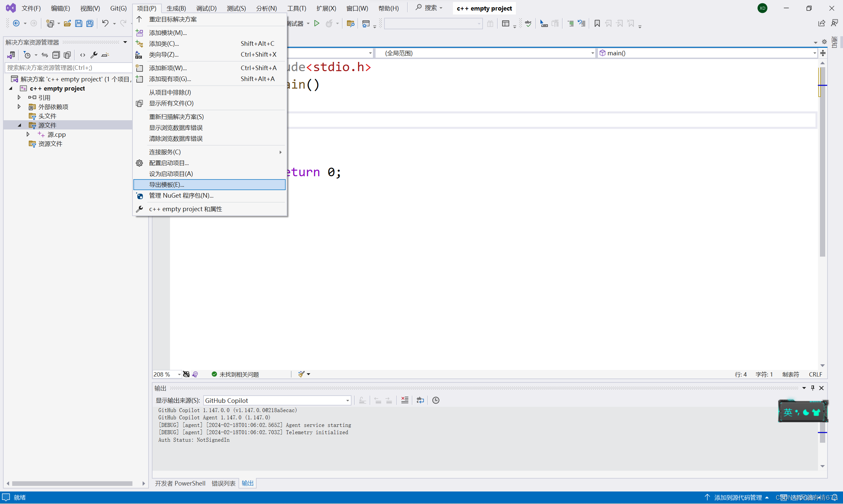The image size is (843, 504).
Task: Start debugging with green play icon
Action: 317,23
